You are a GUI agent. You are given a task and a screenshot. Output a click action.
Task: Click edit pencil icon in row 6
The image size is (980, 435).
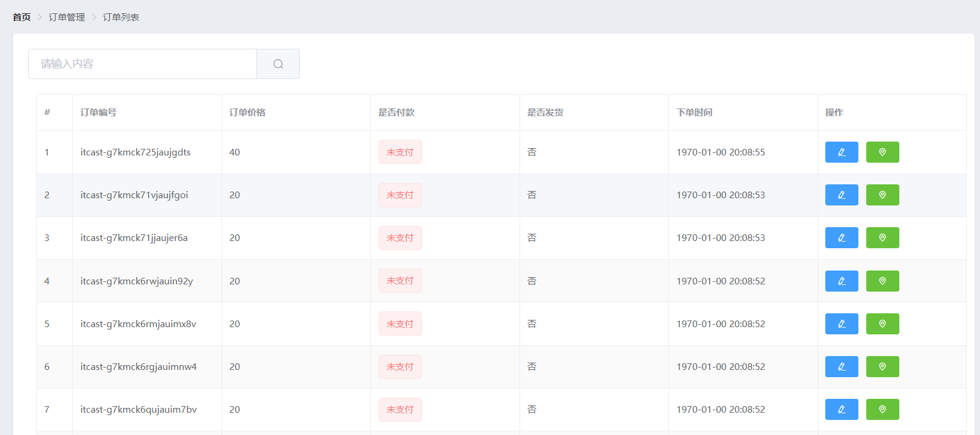click(x=841, y=367)
